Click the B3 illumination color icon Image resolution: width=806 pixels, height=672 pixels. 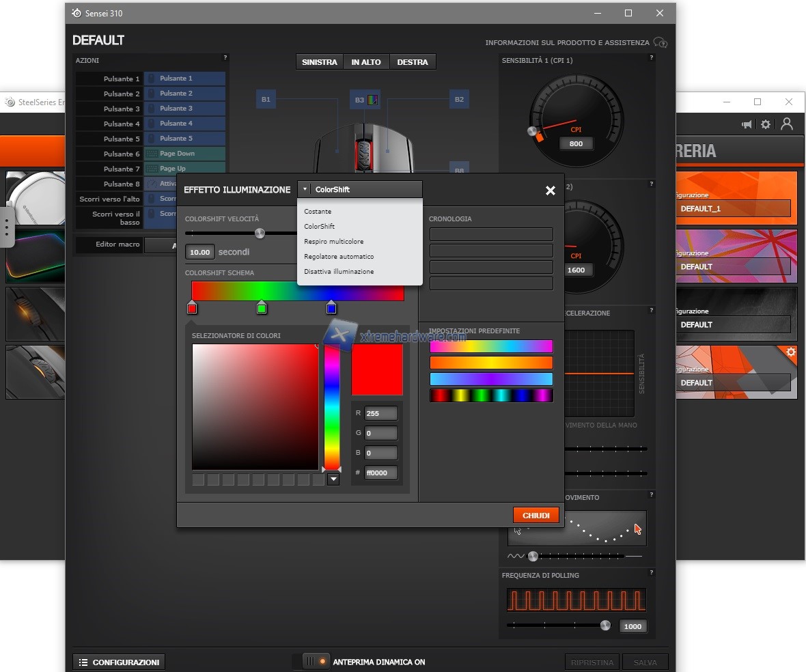tap(372, 100)
